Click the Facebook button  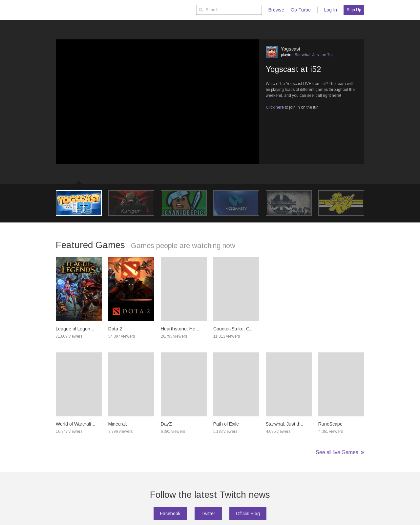(170, 514)
